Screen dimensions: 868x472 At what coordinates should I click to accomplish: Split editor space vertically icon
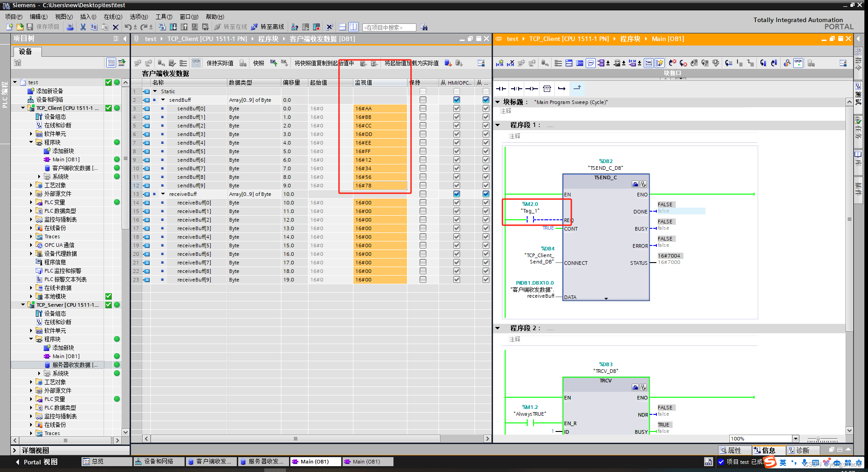(353, 27)
